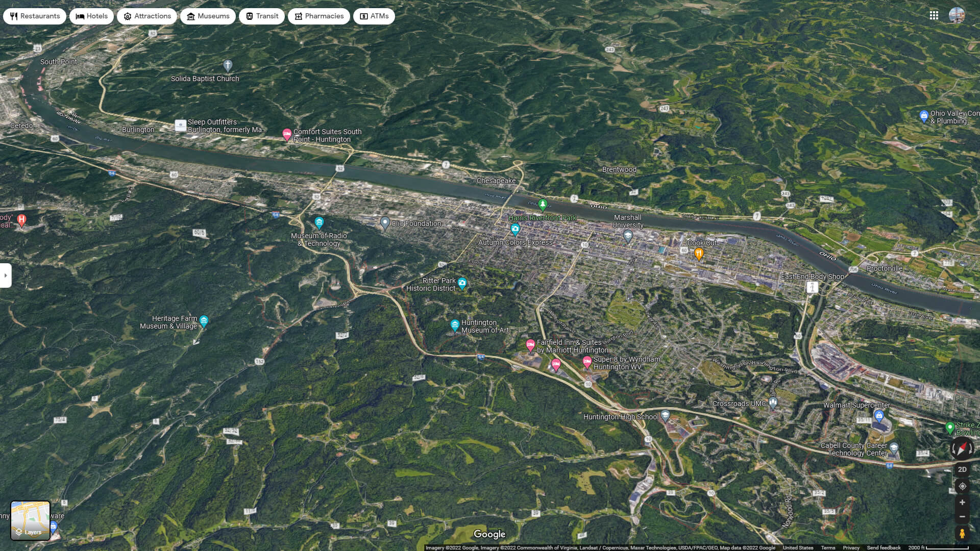Open Street View Pegman
The width and height of the screenshot is (980, 551).
pos(962,534)
